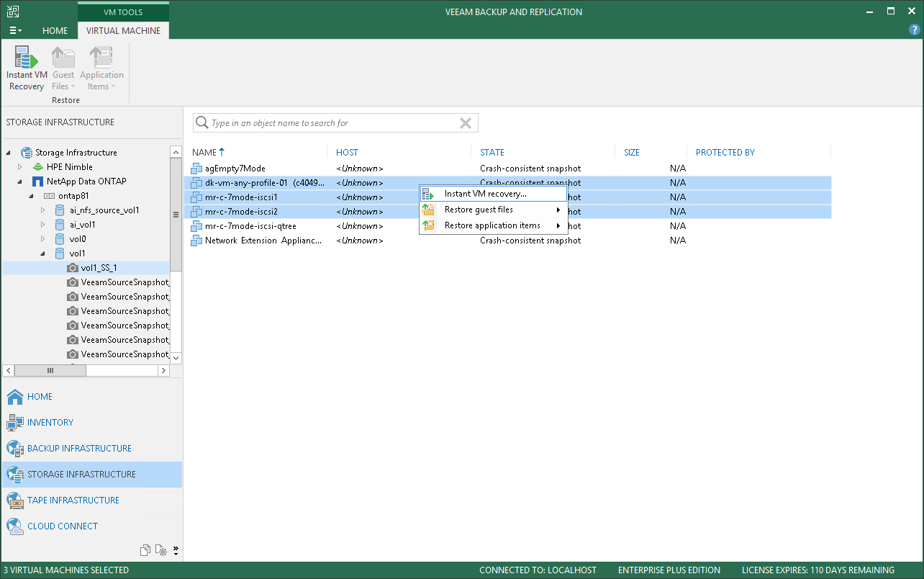Click the files icon below navigation pane
The image size is (924, 579).
(146, 550)
